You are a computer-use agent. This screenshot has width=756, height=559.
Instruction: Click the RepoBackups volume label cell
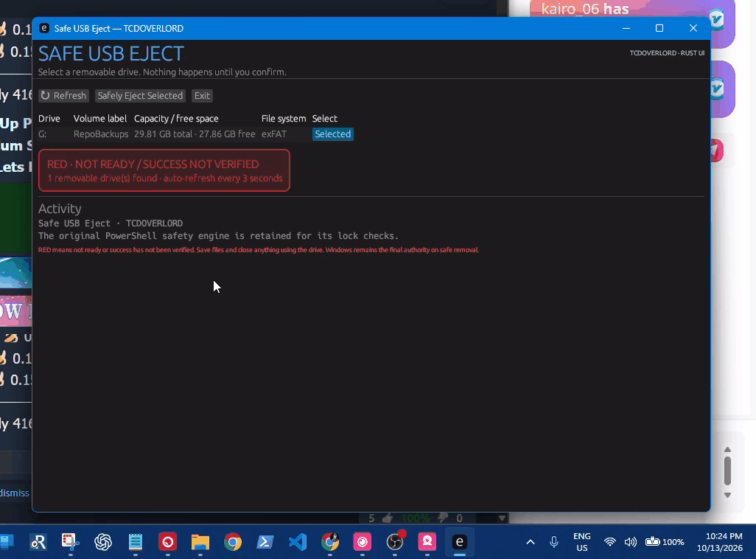pyautogui.click(x=101, y=133)
